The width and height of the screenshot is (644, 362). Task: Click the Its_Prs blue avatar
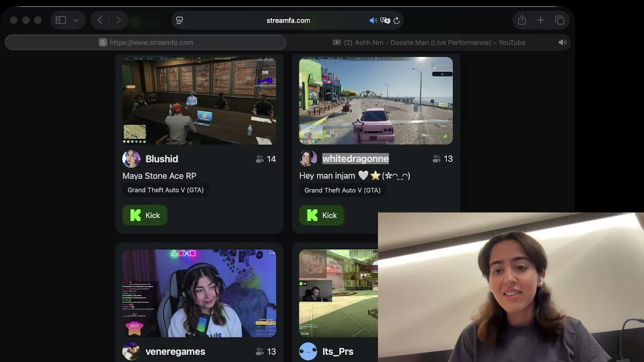pyautogui.click(x=308, y=351)
